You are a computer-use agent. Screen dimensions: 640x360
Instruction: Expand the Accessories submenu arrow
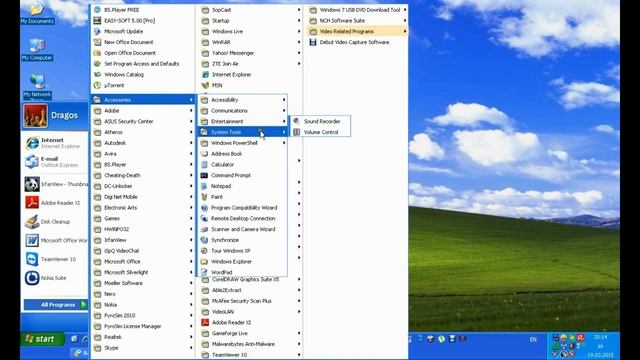[191, 100]
